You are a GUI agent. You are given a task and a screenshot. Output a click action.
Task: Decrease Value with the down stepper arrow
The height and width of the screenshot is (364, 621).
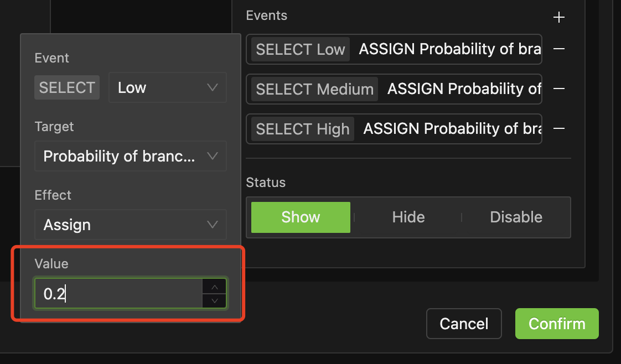coord(214,300)
